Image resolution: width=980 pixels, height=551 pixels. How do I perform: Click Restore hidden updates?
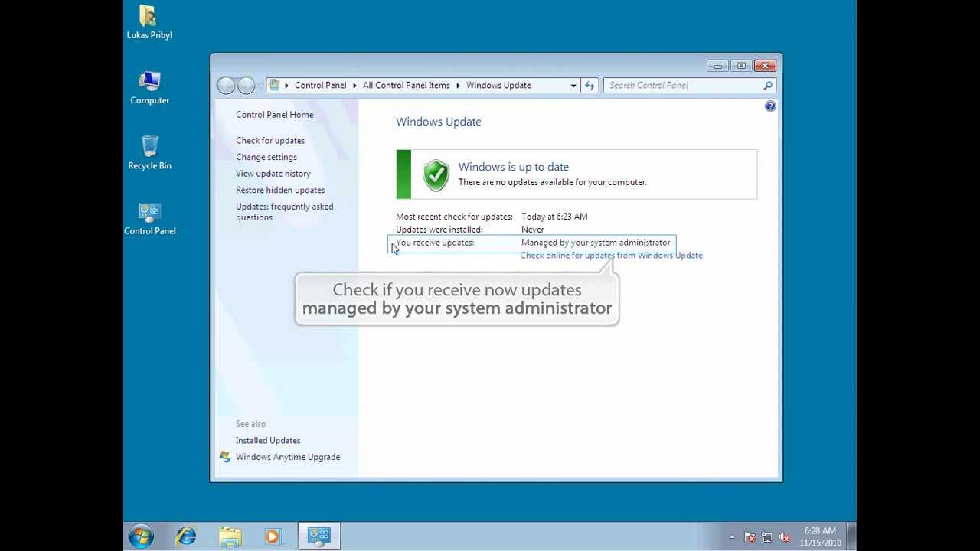tap(280, 190)
